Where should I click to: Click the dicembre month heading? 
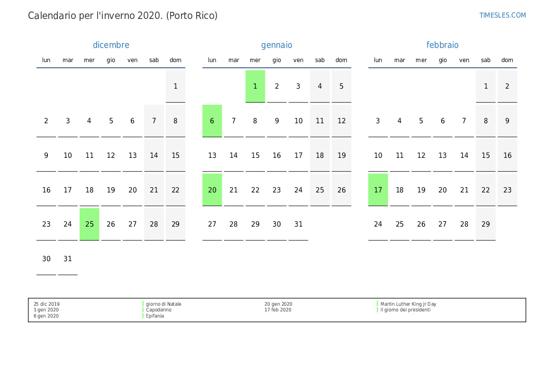111,45
